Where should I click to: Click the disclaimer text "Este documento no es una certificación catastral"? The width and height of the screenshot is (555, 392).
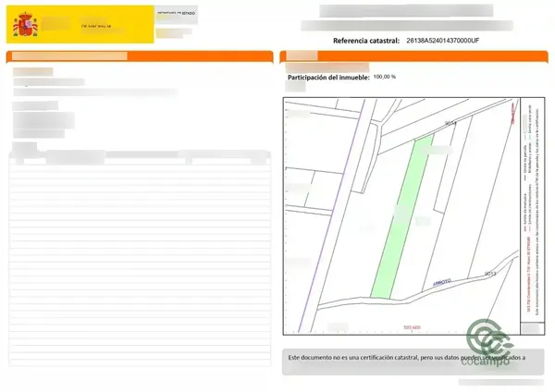[x=352, y=358]
